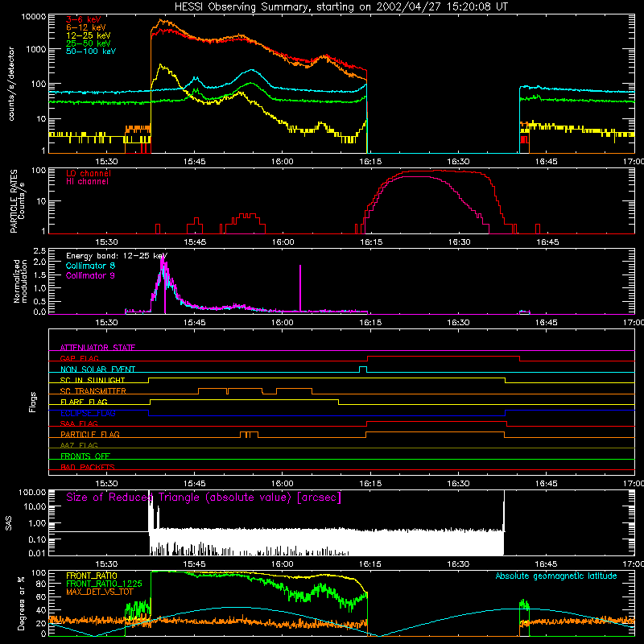Click the 100.00 tick on the SAS axis
The height and width of the screenshot is (644, 644).
32,492
